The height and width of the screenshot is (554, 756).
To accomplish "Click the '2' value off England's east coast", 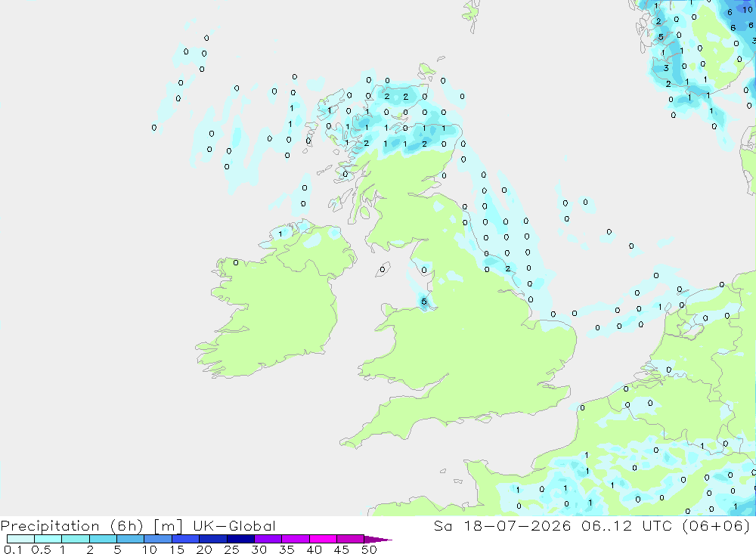I will pyautogui.click(x=508, y=268).
